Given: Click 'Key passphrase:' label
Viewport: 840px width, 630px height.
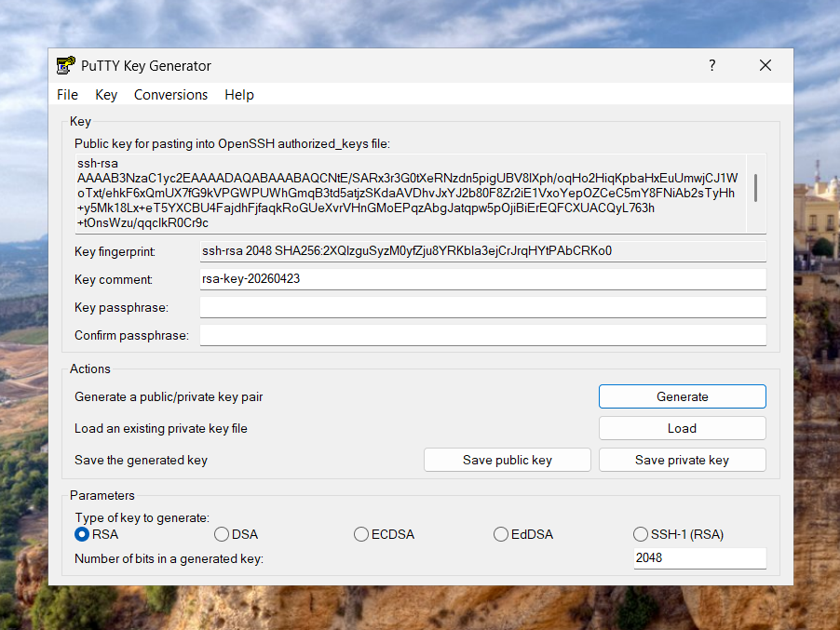Looking at the screenshot, I should [x=122, y=307].
